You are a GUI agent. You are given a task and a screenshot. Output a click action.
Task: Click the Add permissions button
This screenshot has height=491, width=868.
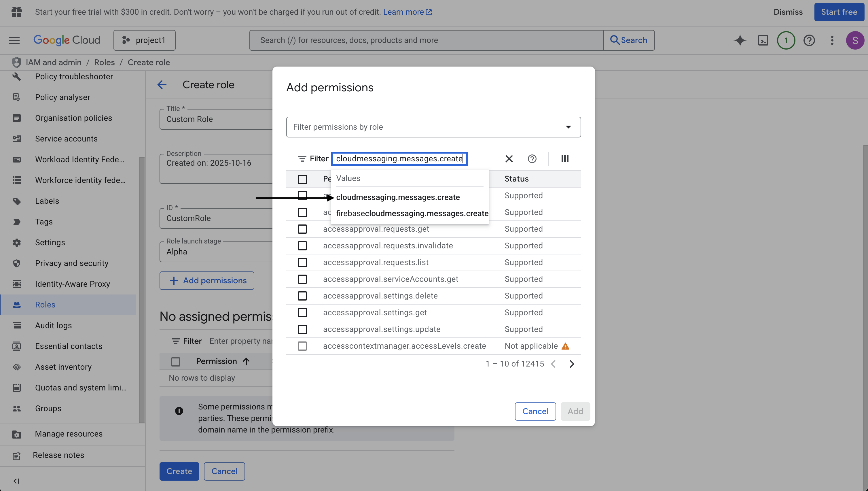[206, 280]
